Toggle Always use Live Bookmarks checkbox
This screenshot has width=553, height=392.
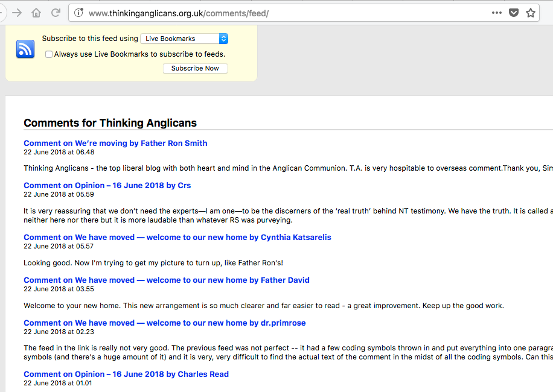pos(49,54)
